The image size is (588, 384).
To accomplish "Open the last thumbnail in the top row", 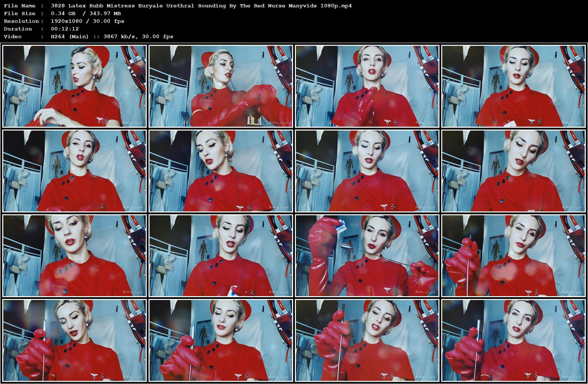I will (x=513, y=86).
